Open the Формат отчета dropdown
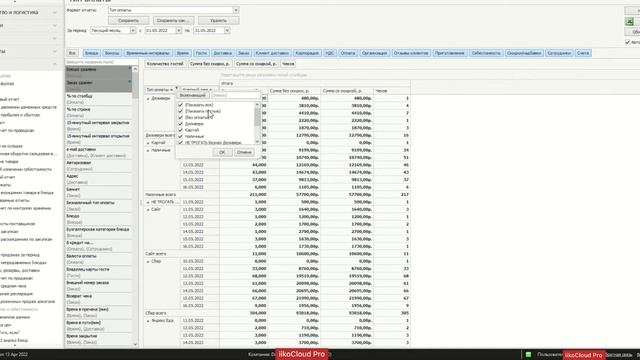 pyautogui.click(x=236, y=10)
